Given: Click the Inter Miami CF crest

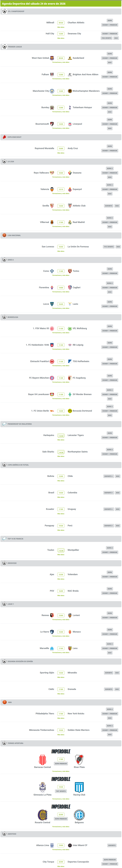Looking at the screenshot, I should [70, 845].
